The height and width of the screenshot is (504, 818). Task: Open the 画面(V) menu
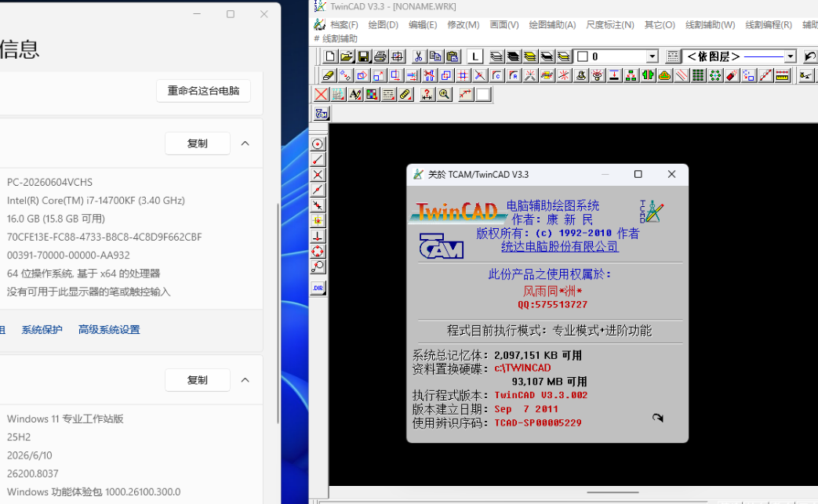click(x=504, y=24)
